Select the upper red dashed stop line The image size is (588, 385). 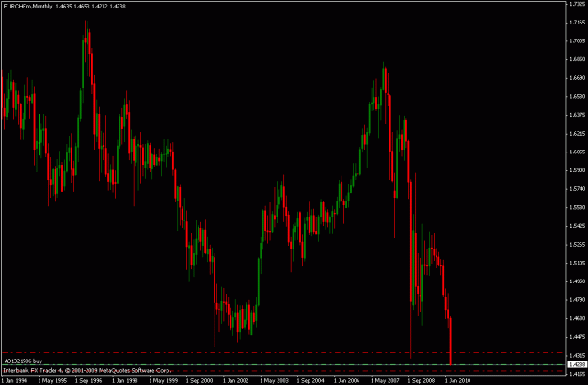pyautogui.click(x=283, y=353)
